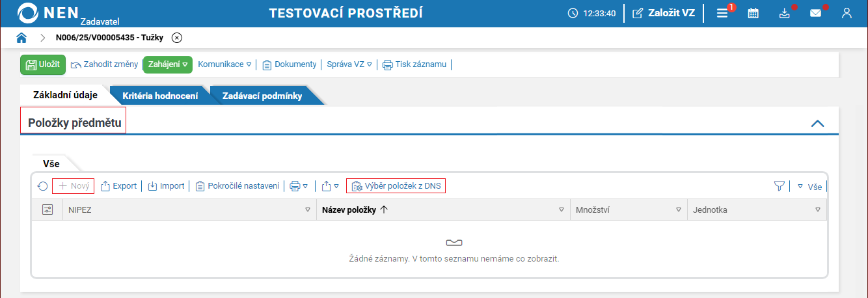Viewport: 868px width, 298px height.
Task: Open the messages envelope icon
Action: tap(815, 13)
